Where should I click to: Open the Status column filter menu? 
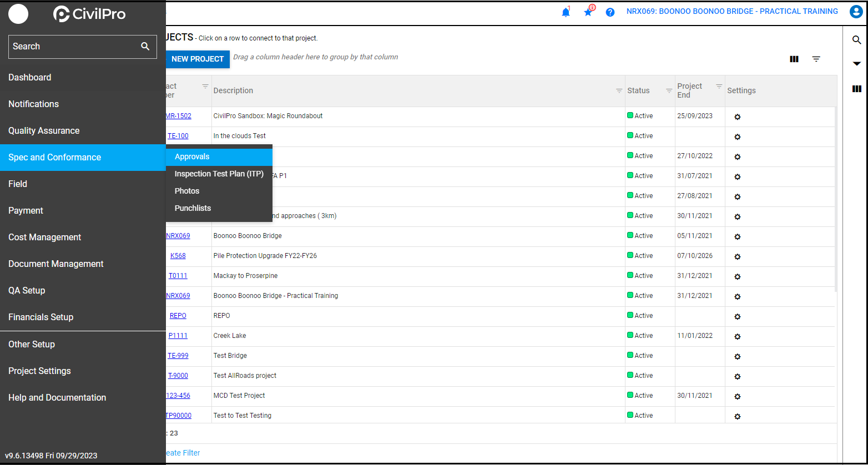(x=669, y=90)
